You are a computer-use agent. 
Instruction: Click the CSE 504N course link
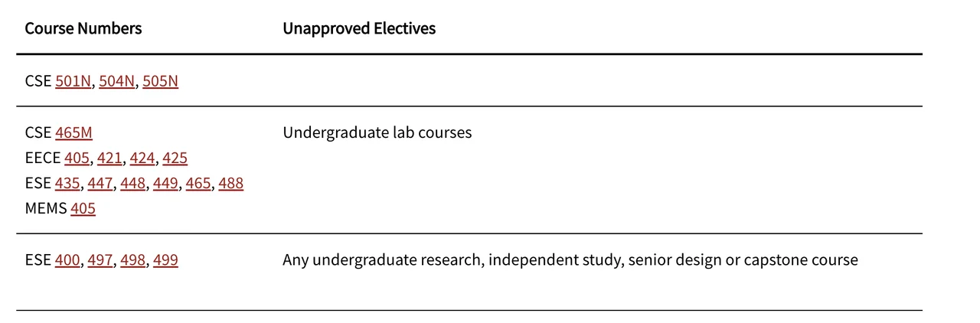pos(116,81)
